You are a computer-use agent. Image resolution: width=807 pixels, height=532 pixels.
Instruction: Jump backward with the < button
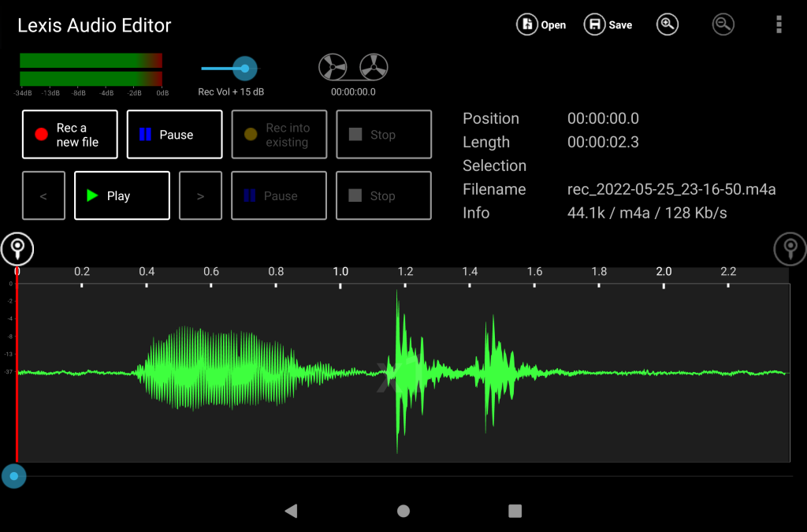point(44,195)
